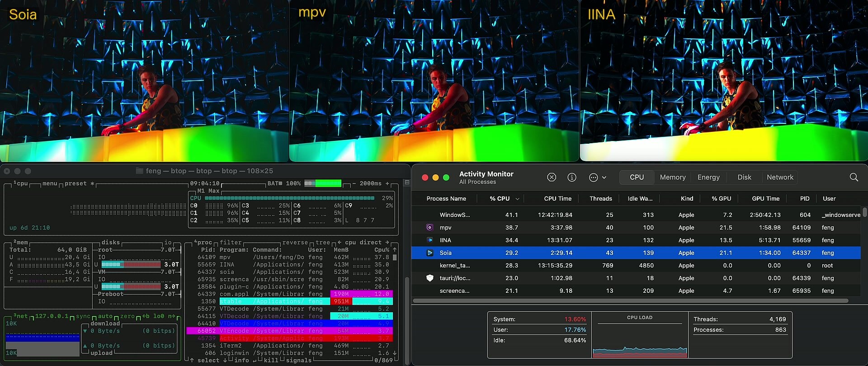Click the horizontal scrollbar under process list
The height and width of the screenshot is (366, 868).
631,301
